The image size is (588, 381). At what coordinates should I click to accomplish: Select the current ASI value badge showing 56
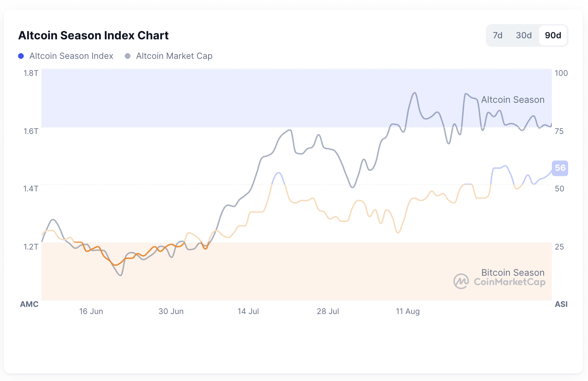(560, 168)
